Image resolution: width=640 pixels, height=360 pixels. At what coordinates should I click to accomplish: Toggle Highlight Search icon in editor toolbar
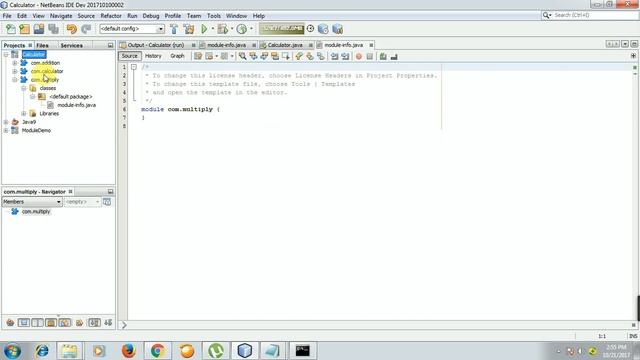click(x=275, y=56)
